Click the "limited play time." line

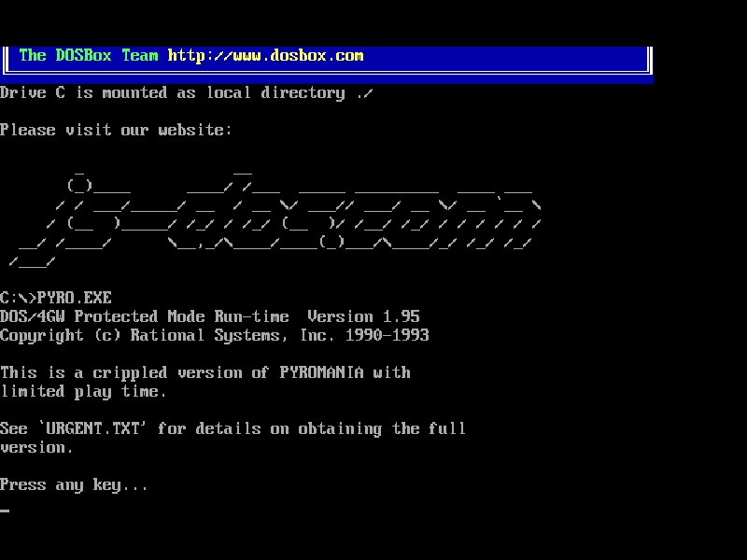pyautogui.click(x=83, y=391)
